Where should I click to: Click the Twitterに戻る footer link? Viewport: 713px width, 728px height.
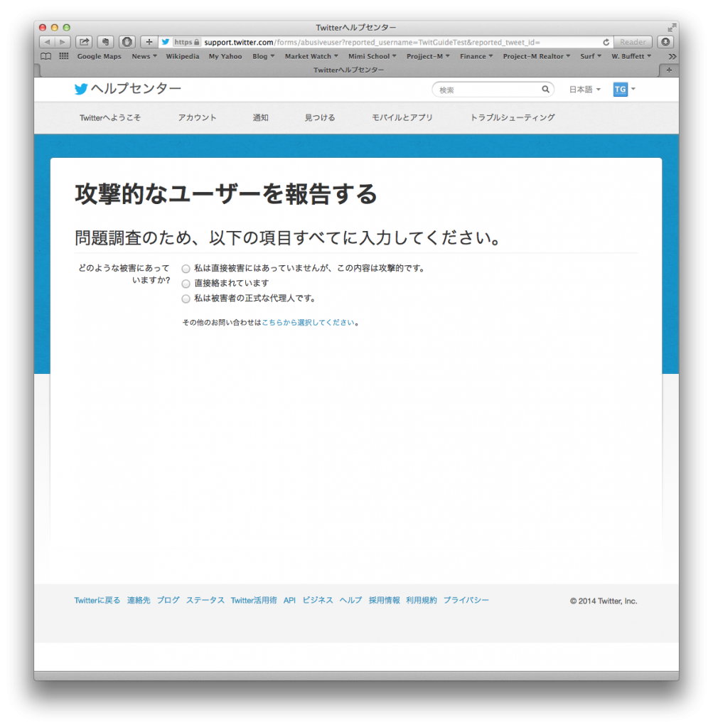[x=97, y=600]
